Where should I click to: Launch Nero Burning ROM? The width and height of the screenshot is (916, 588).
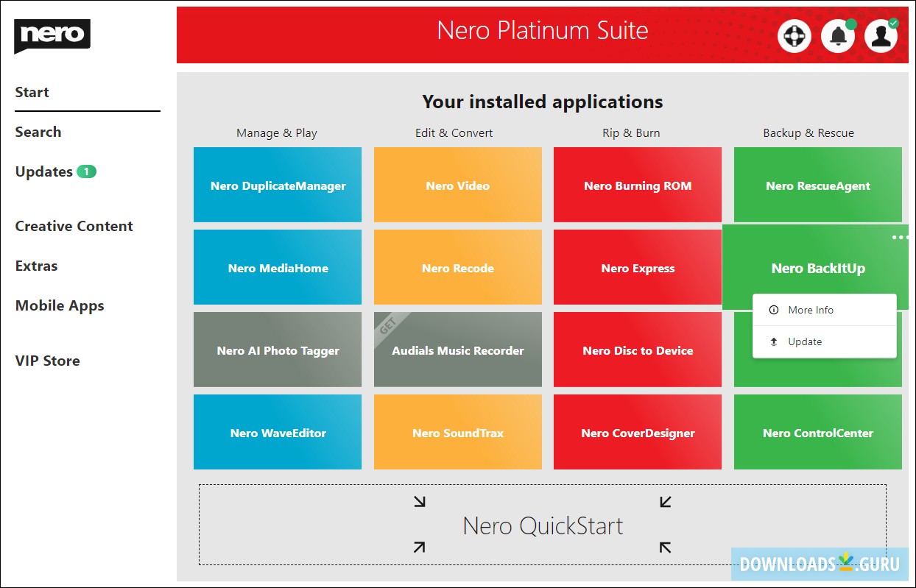coord(637,185)
